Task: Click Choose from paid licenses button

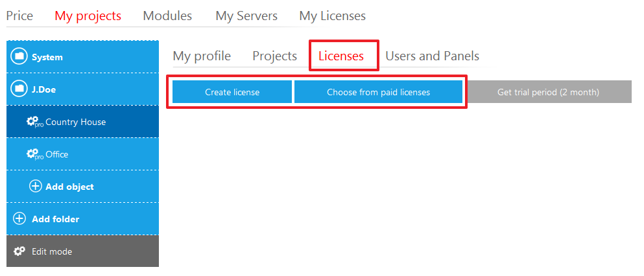Action: pos(378,92)
